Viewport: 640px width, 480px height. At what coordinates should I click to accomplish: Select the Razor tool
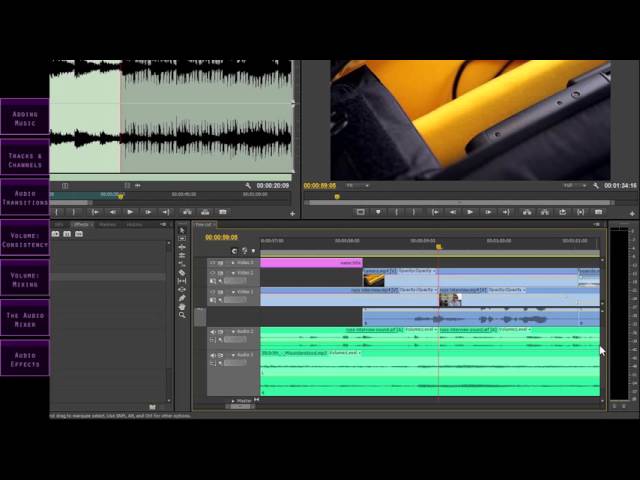tap(182, 273)
